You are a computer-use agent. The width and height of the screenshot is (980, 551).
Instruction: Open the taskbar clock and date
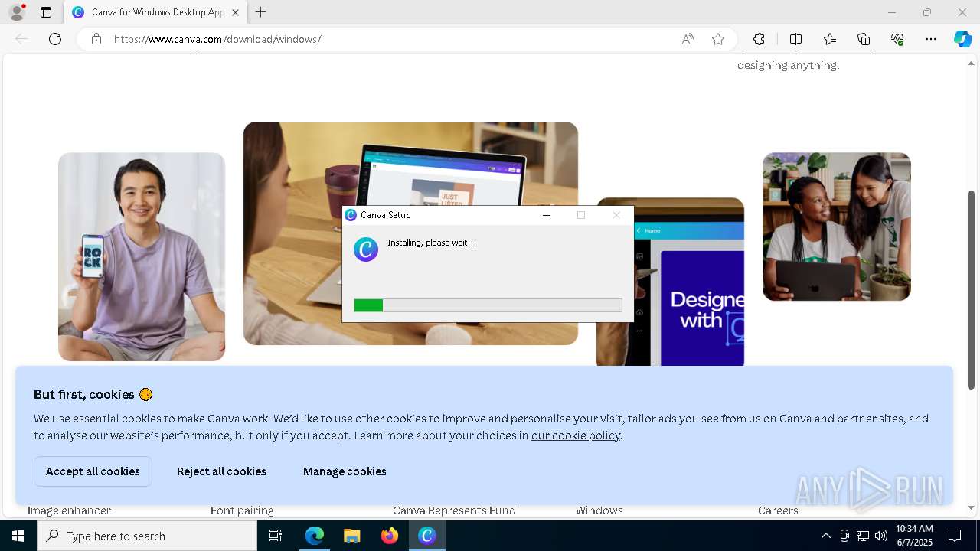point(914,536)
